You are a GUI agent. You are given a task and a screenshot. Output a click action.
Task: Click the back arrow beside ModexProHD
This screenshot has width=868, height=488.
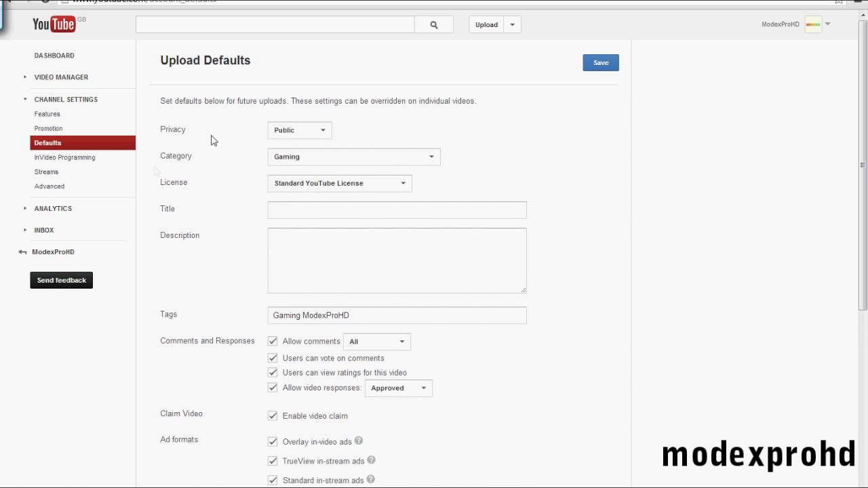pyautogui.click(x=22, y=252)
